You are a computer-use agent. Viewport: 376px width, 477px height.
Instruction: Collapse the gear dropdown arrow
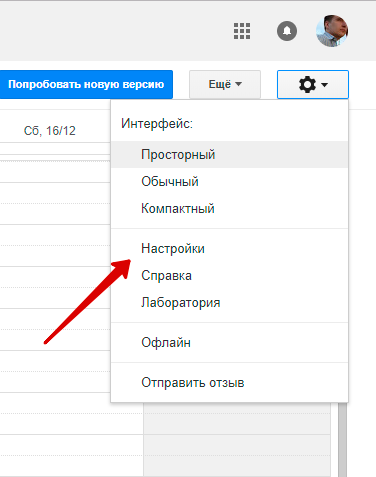click(324, 85)
